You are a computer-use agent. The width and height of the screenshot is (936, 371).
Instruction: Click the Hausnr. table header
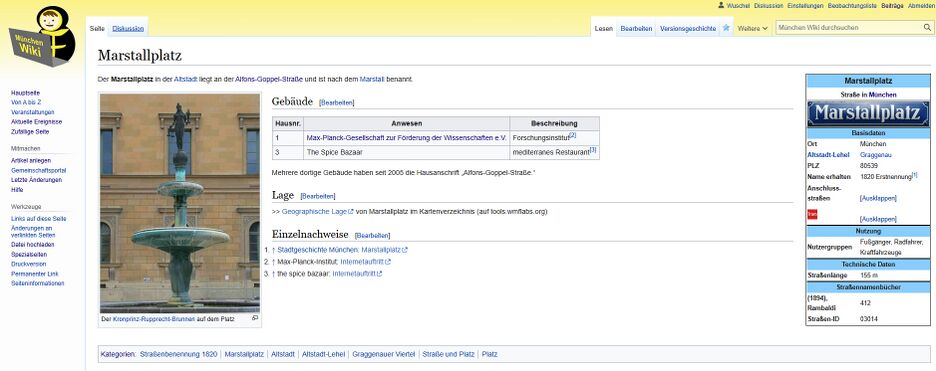[288, 123]
